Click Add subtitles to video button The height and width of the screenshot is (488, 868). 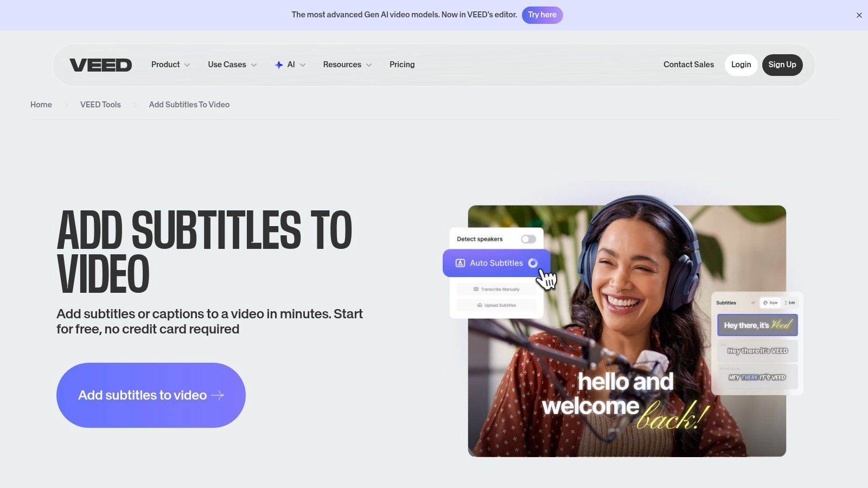pyautogui.click(x=151, y=395)
